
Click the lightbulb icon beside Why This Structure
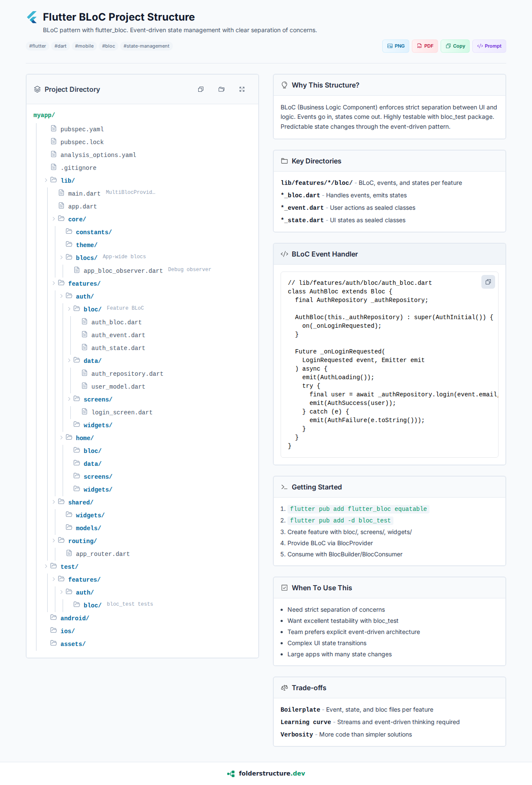pyautogui.click(x=284, y=85)
